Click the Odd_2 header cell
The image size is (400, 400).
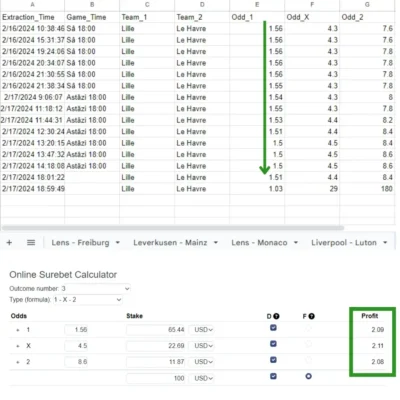367,17
